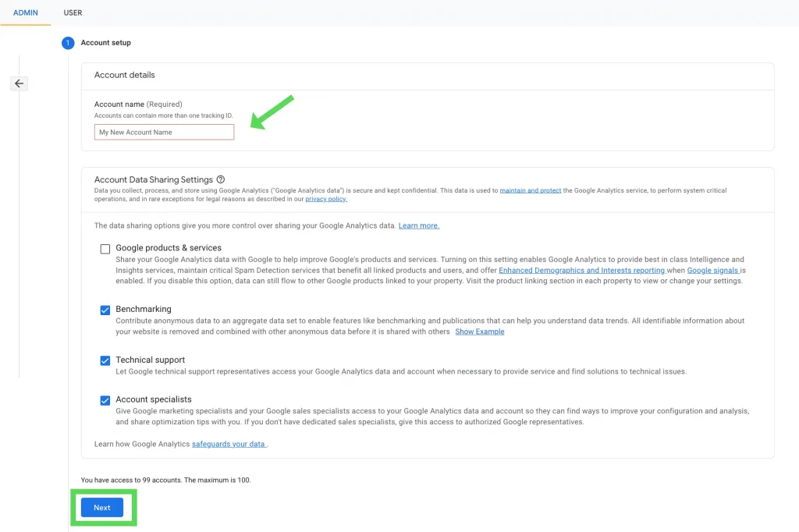Click the Account specialists label text
Viewport: 799px width, 532px height.
click(x=154, y=399)
